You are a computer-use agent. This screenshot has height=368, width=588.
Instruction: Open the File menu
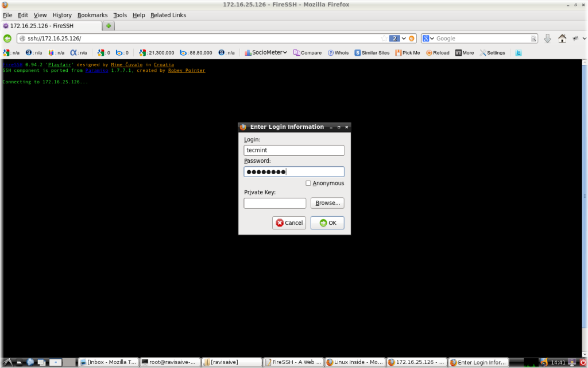click(x=7, y=15)
